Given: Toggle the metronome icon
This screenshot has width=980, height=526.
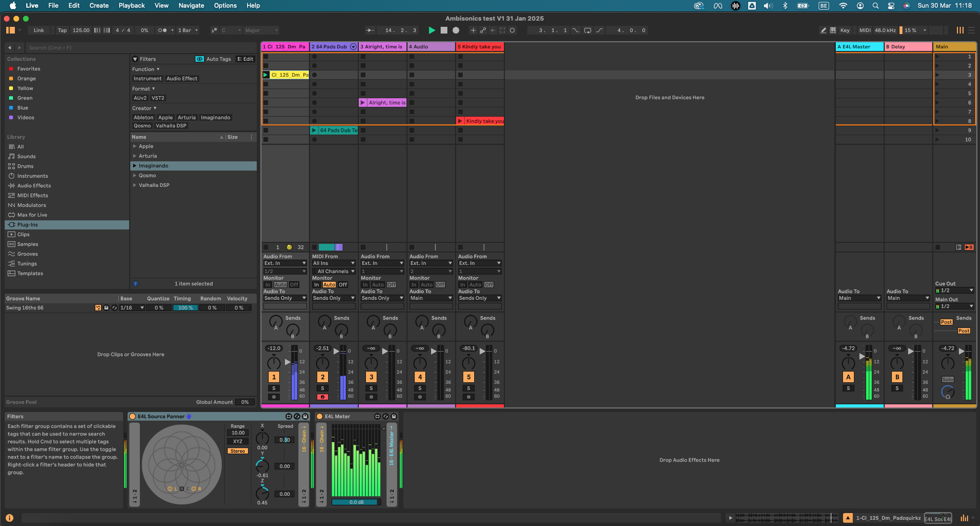Looking at the screenshot, I should (162, 30).
